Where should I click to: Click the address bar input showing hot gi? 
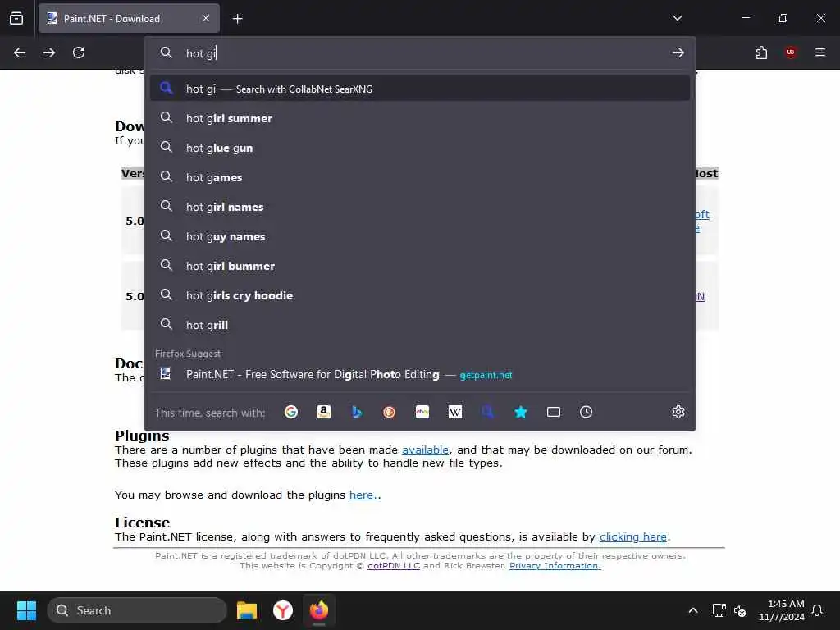(x=421, y=53)
